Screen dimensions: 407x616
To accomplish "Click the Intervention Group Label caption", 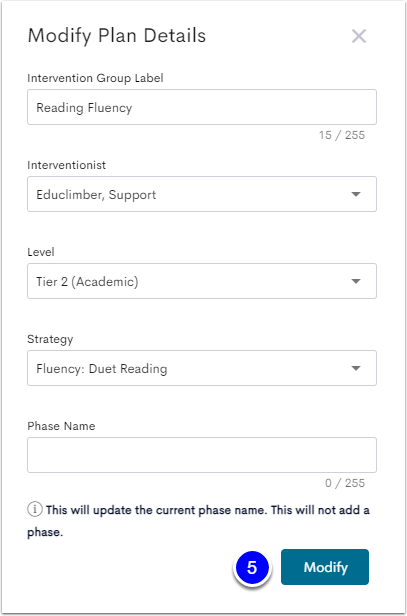I will 95,78.
